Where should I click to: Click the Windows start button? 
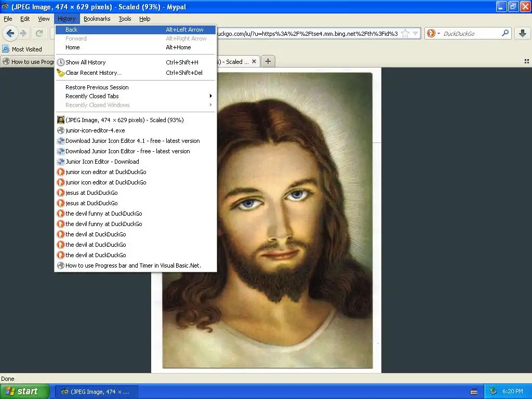(x=25, y=392)
